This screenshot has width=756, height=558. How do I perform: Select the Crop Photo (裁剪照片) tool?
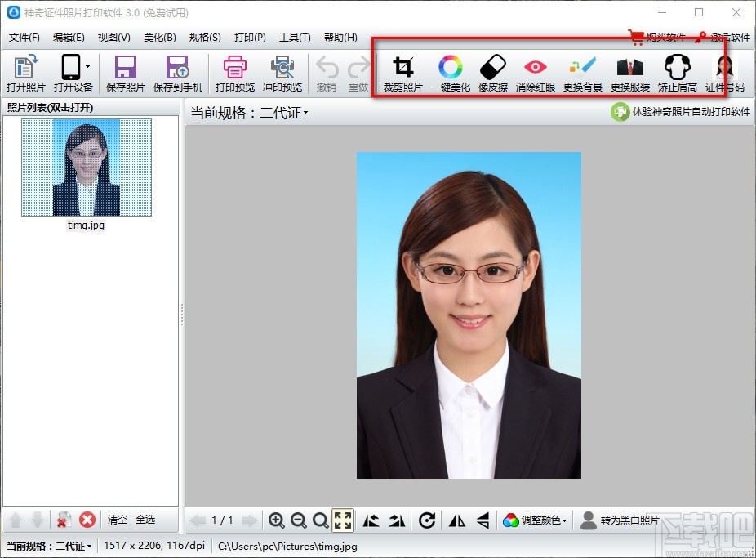402,74
